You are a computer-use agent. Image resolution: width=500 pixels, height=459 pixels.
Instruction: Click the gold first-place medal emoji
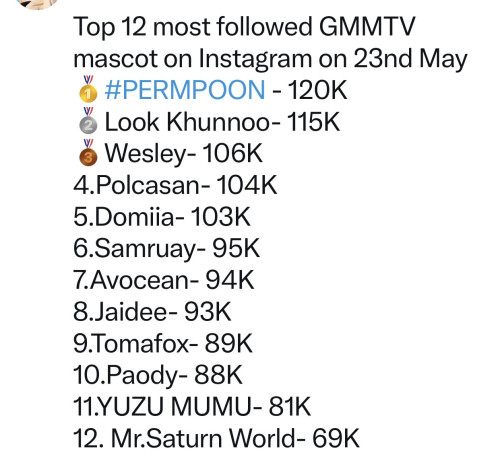point(88,89)
